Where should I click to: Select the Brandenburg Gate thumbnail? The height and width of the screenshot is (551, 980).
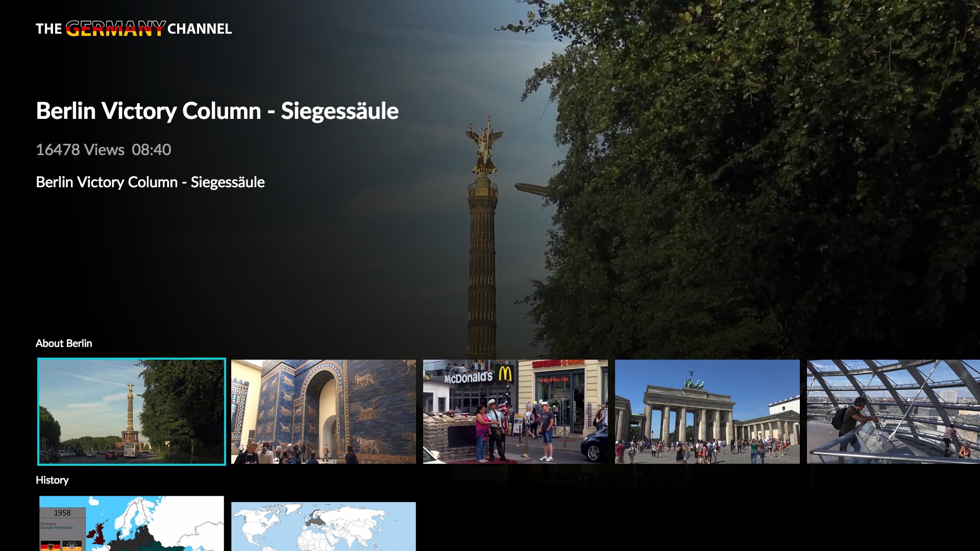[708, 411]
